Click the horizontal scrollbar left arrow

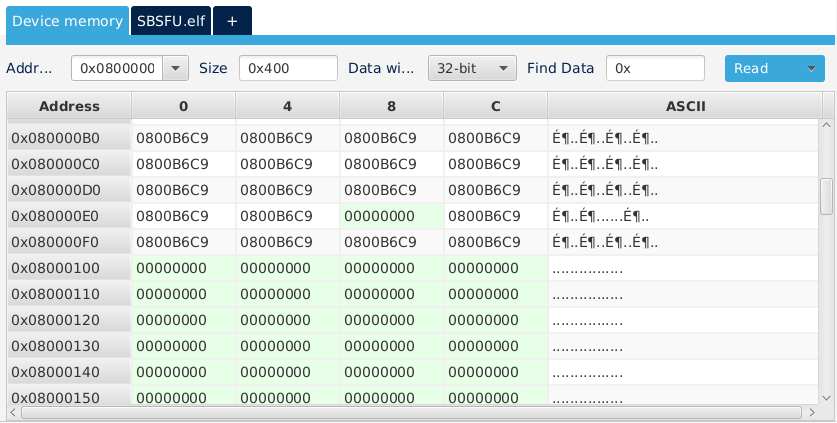(13, 412)
